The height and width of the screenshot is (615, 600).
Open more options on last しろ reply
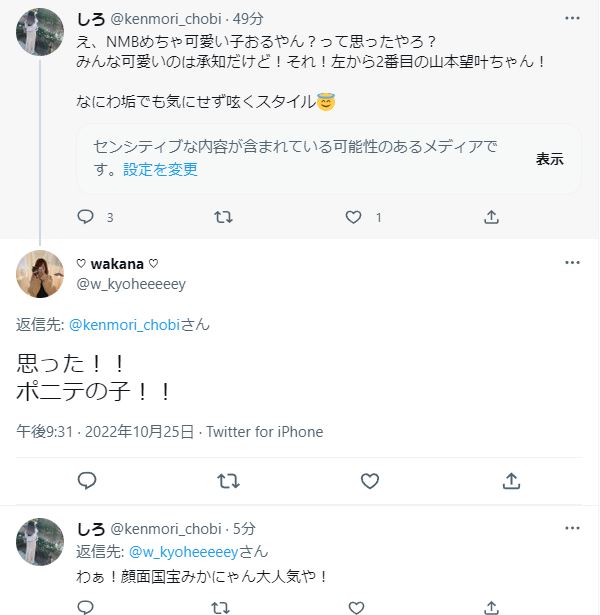pyautogui.click(x=571, y=527)
